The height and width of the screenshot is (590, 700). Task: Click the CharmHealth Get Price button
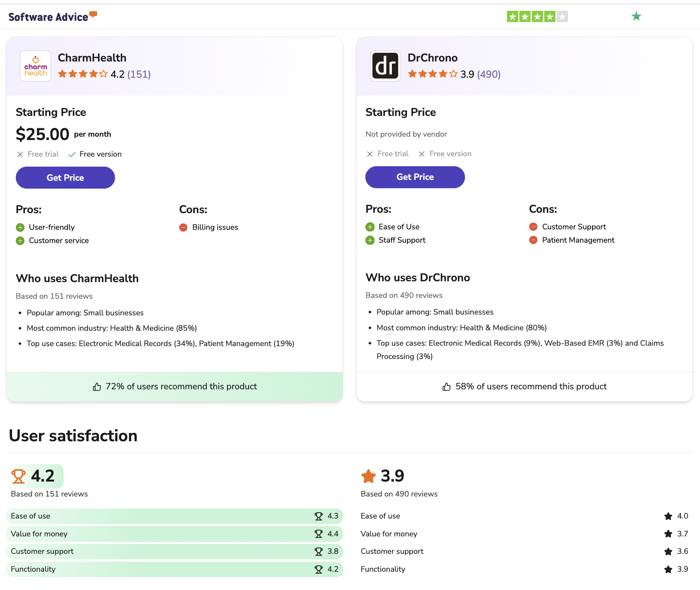(x=65, y=178)
